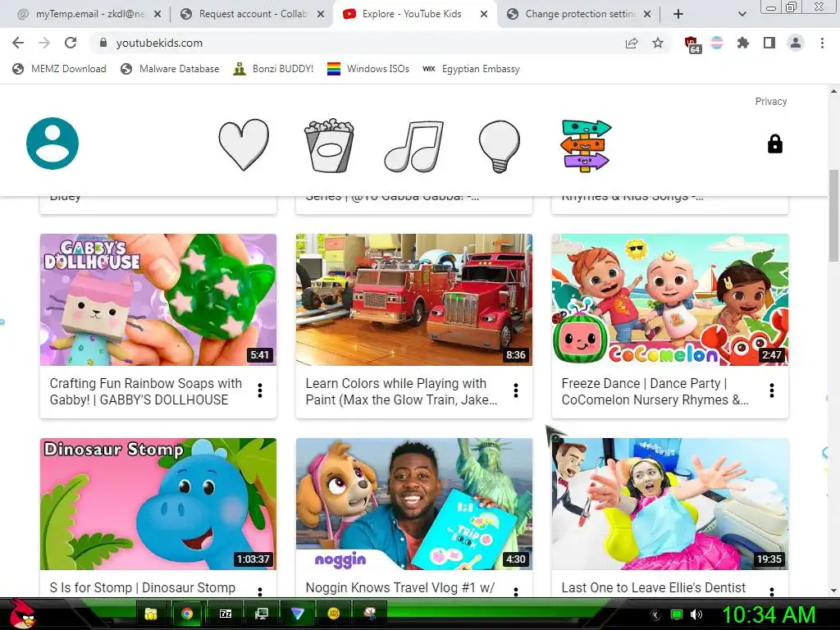The height and width of the screenshot is (630, 840).
Task: Click the parental lock icon
Action: click(x=774, y=144)
